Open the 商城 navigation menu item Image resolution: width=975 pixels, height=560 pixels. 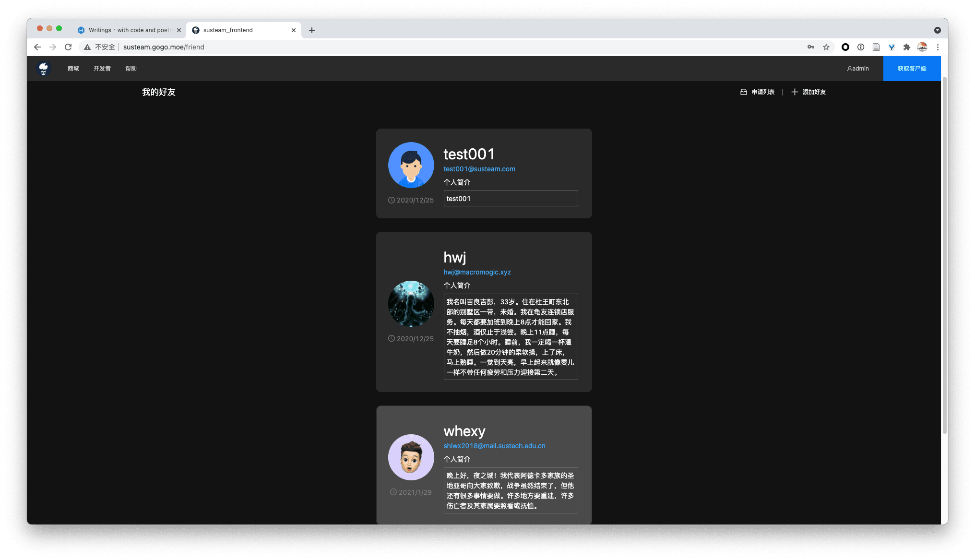73,69
